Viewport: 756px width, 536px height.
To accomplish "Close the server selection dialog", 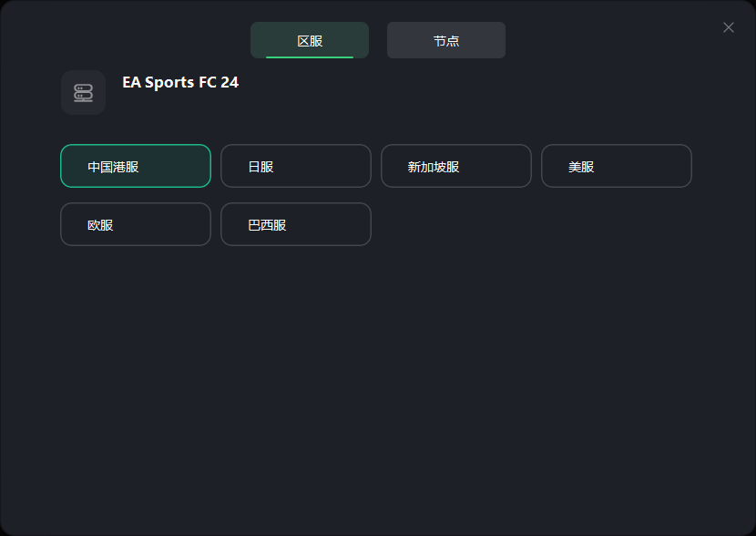I will (729, 27).
